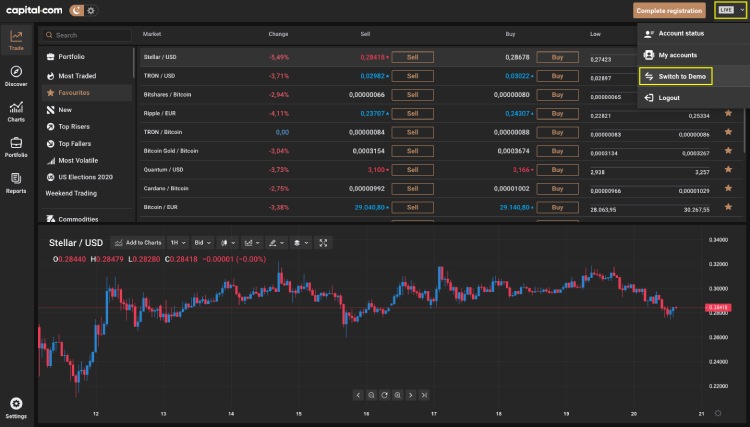
Task: Open the Bid price type dropdown
Action: coord(202,243)
